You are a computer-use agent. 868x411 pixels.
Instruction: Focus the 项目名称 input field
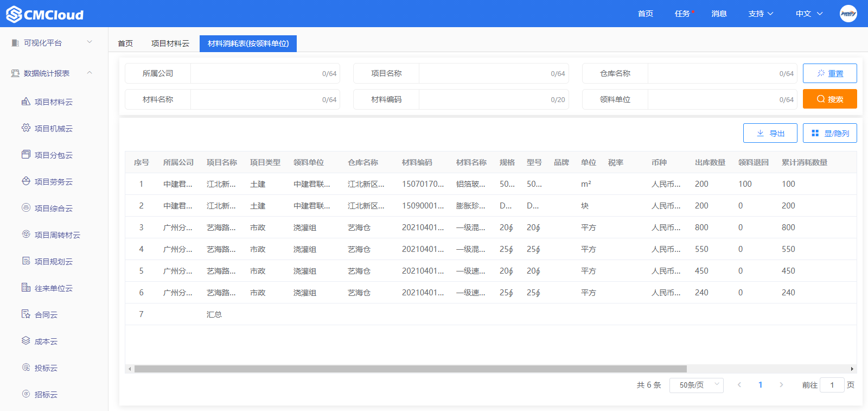(494, 73)
